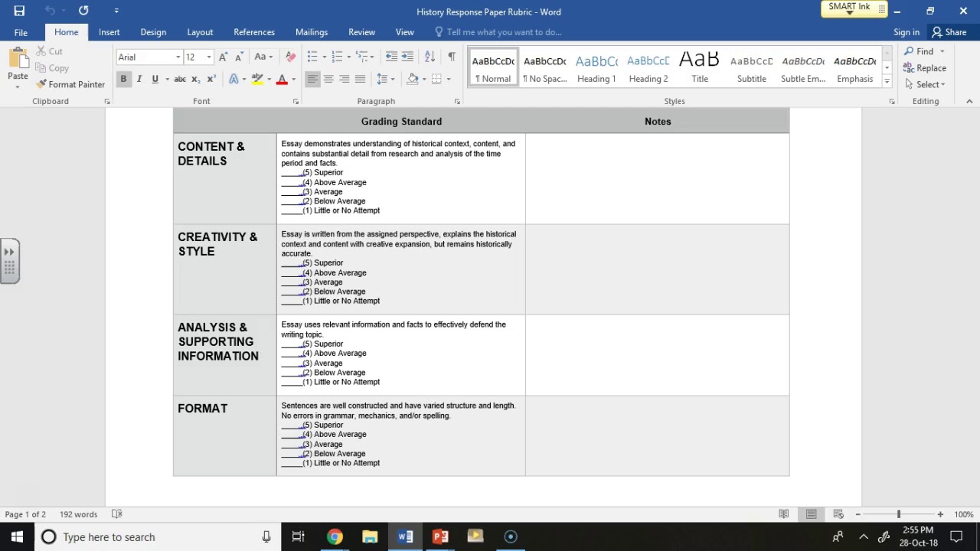Screen dimensions: 980x551
Task: Align text left
Action: pos(312,79)
